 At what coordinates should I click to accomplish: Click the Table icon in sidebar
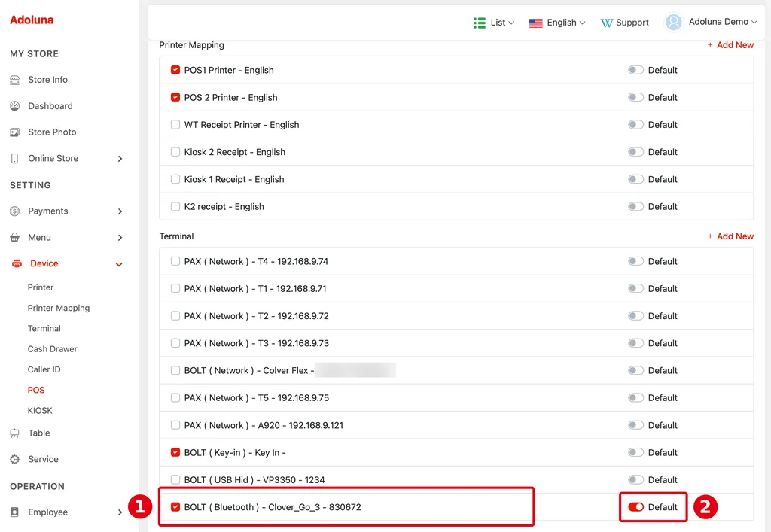pyautogui.click(x=15, y=433)
